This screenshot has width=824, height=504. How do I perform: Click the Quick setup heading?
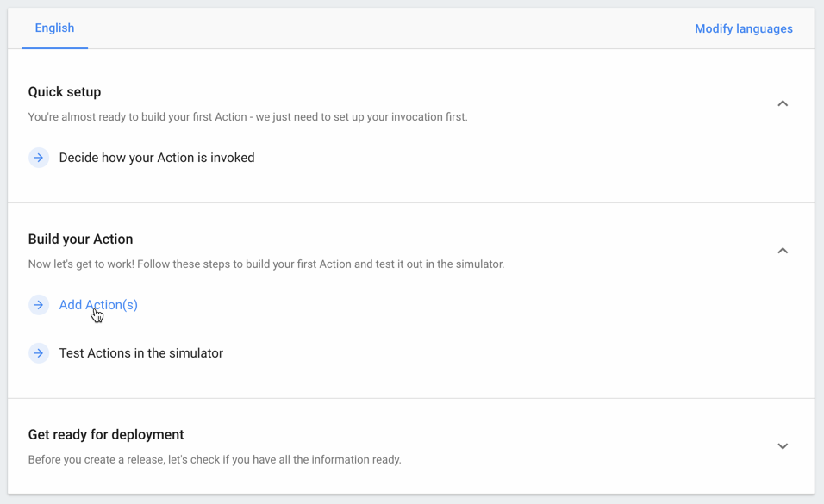[65, 92]
